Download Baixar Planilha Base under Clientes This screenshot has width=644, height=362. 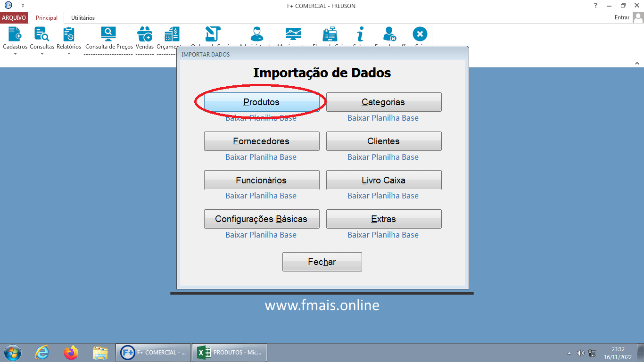coord(383,157)
